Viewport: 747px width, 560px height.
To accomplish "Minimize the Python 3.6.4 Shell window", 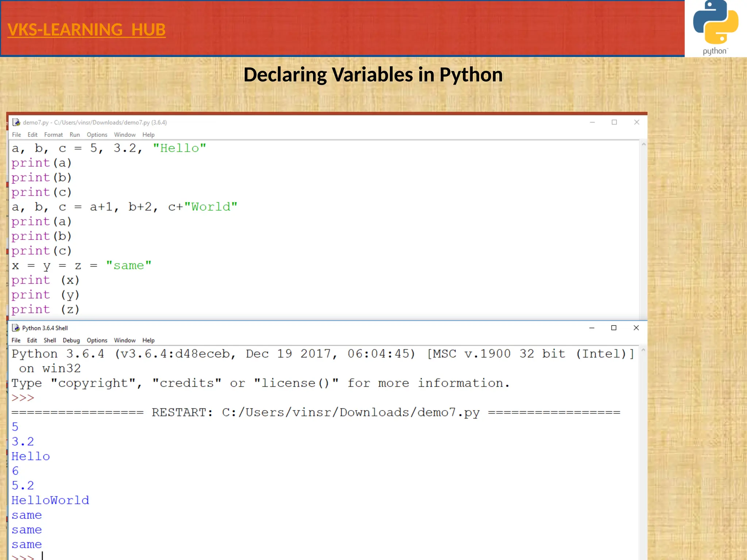I will tap(592, 328).
